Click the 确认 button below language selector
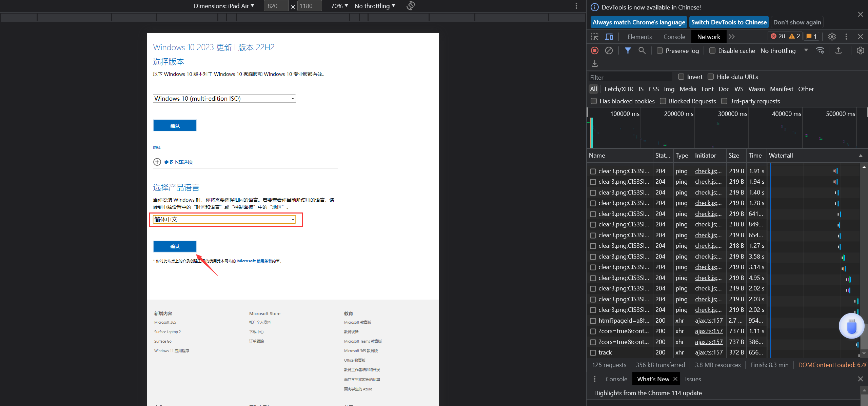The width and height of the screenshot is (868, 406). click(175, 246)
